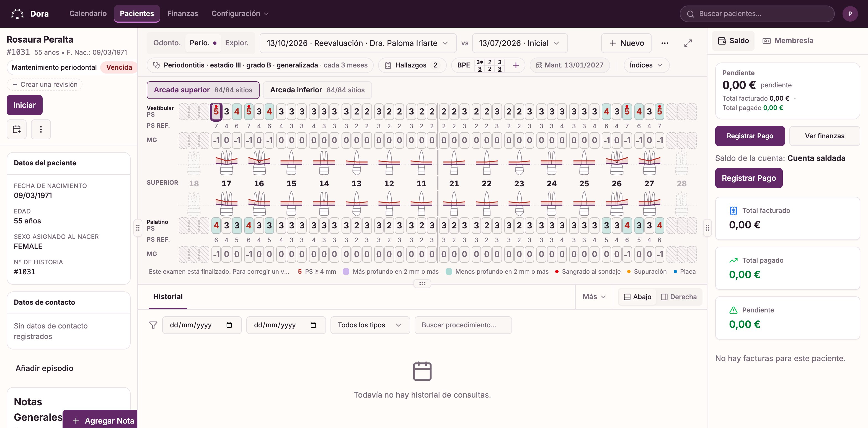Select the Explor. view
Screen dimensions: 868x428
237,43
